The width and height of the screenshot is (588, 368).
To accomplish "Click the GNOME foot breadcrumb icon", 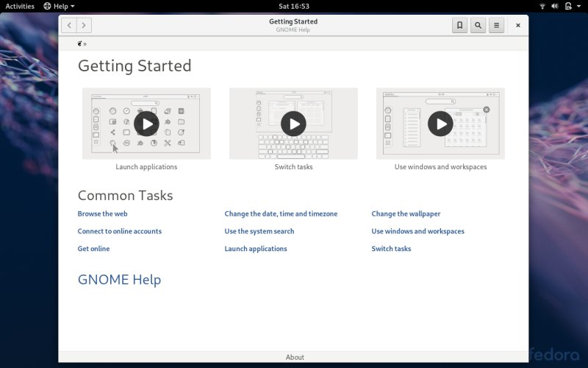I will click(x=79, y=43).
